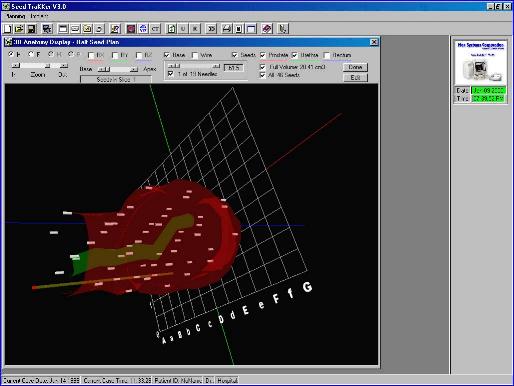
Task: Toggle the Full Volume checkbox
Action: click(263, 67)
